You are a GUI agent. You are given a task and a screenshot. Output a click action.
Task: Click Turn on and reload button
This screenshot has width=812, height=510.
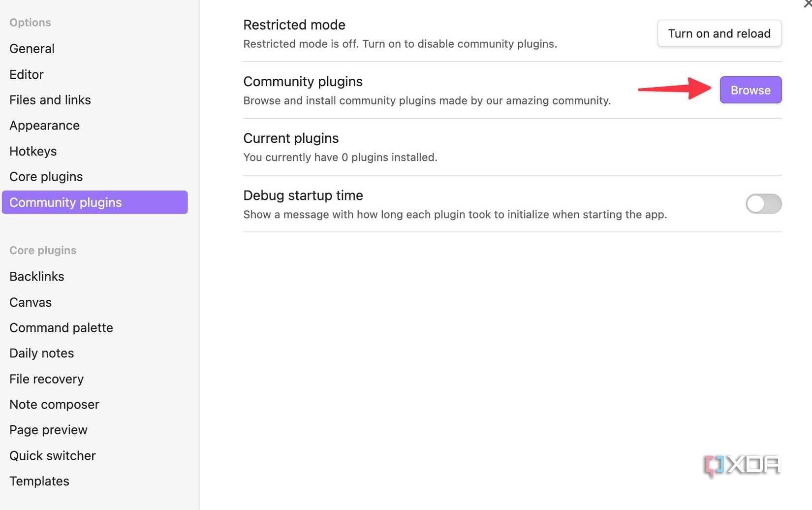pos(719,33)
